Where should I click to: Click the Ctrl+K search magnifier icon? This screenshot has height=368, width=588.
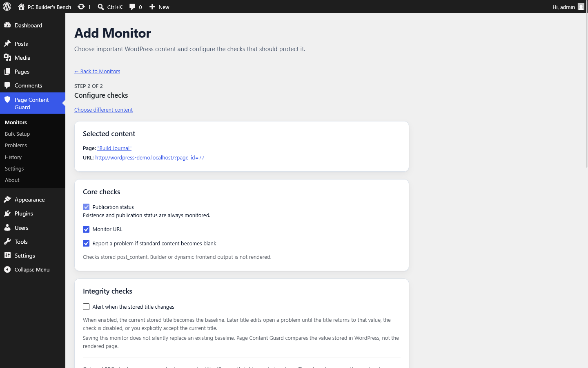pos(101,7)
